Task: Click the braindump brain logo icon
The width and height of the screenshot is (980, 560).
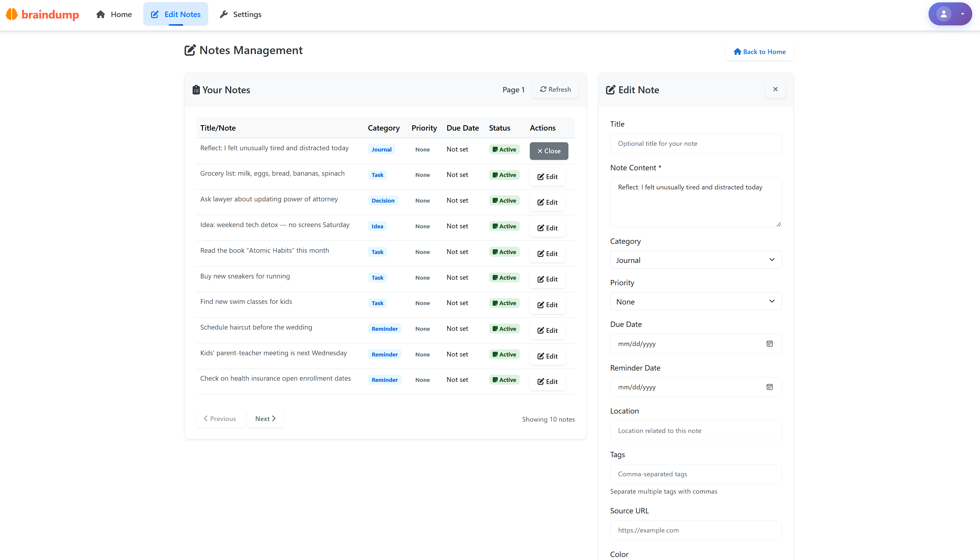Action: [x=12, y=14]
